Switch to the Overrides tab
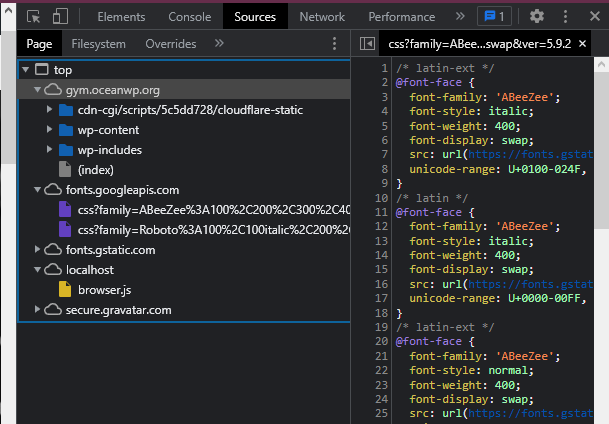 171,44
